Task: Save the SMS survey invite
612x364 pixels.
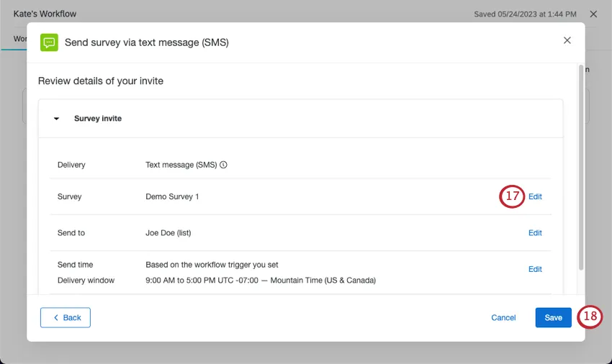Action: [554, 317]
